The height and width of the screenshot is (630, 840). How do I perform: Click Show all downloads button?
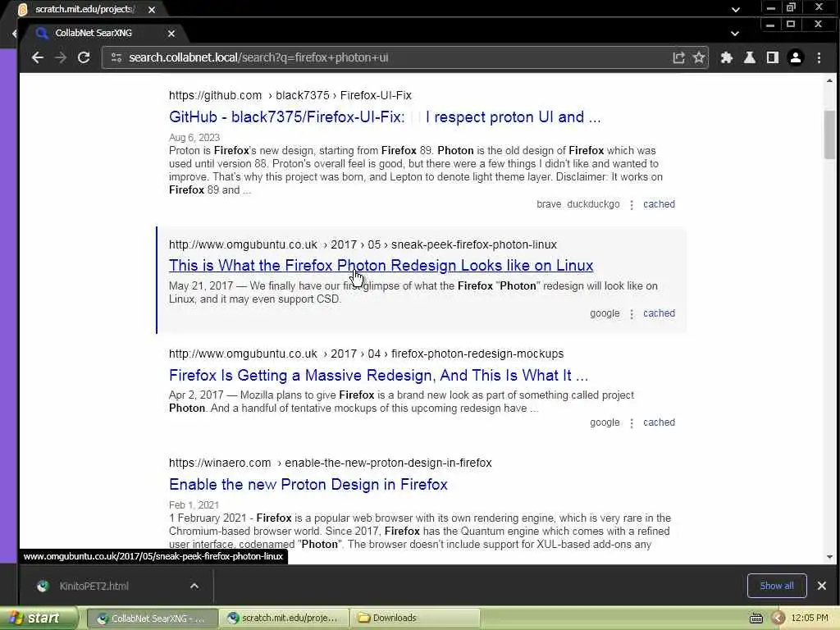[x=776, y=586]
